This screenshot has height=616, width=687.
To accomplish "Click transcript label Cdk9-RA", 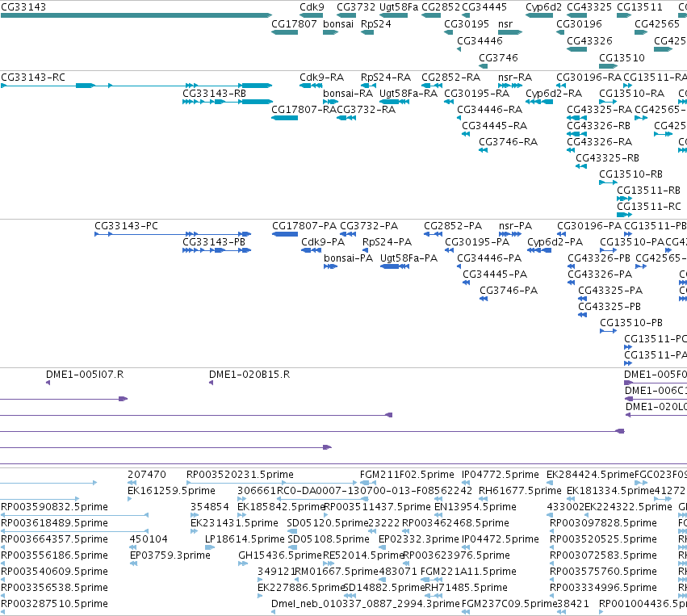I will pyautogui.click(x=321, y=78).
